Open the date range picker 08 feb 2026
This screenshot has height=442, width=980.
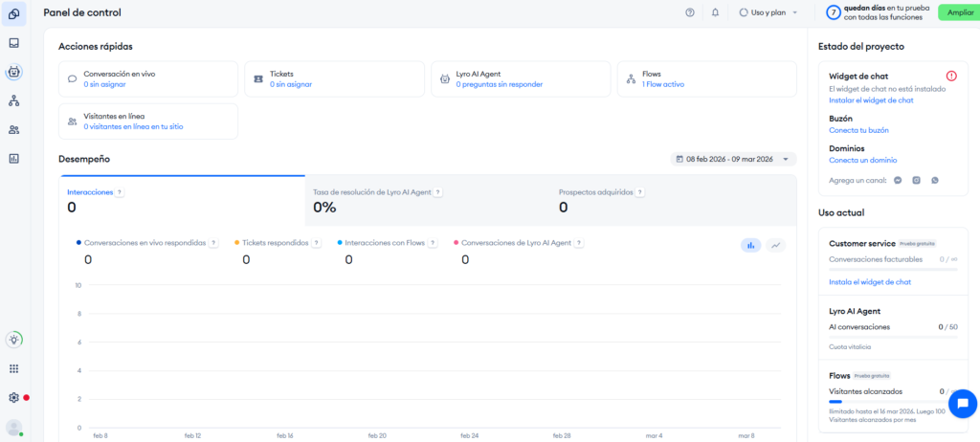(x=733, y=159)
